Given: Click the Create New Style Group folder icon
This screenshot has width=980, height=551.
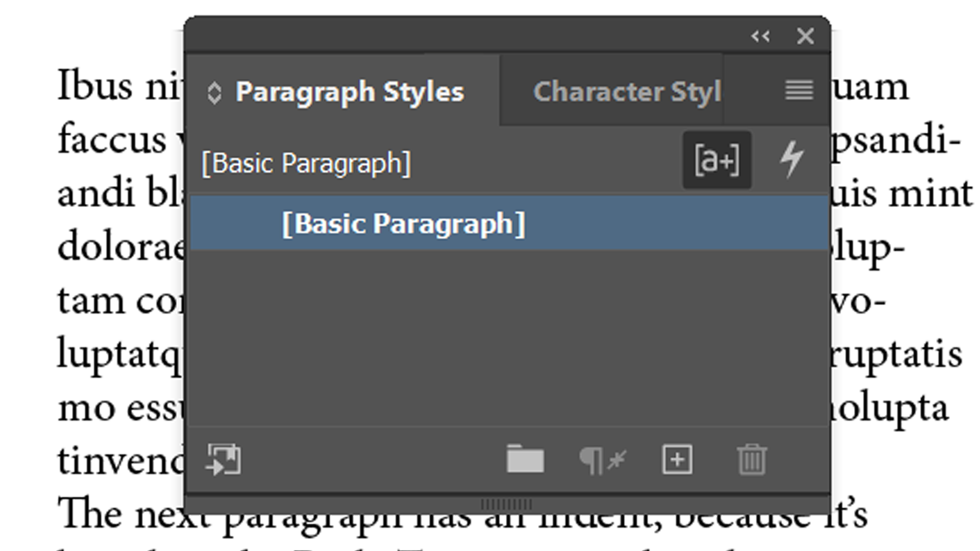Looking at the screenshot, I should [525, 459].
